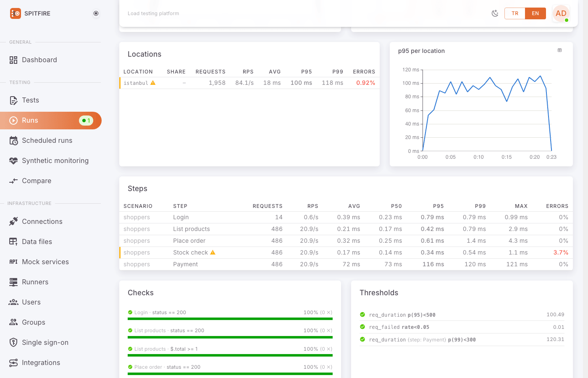Viewport: 588px width, 378px height.
Task: Click the Place order status check
Action: pos(230,370)
